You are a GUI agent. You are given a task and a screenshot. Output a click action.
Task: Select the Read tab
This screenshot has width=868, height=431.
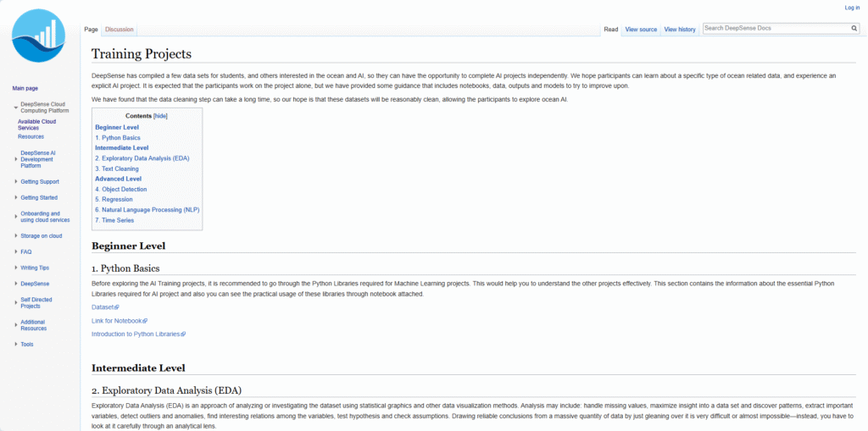pos(611,30)
